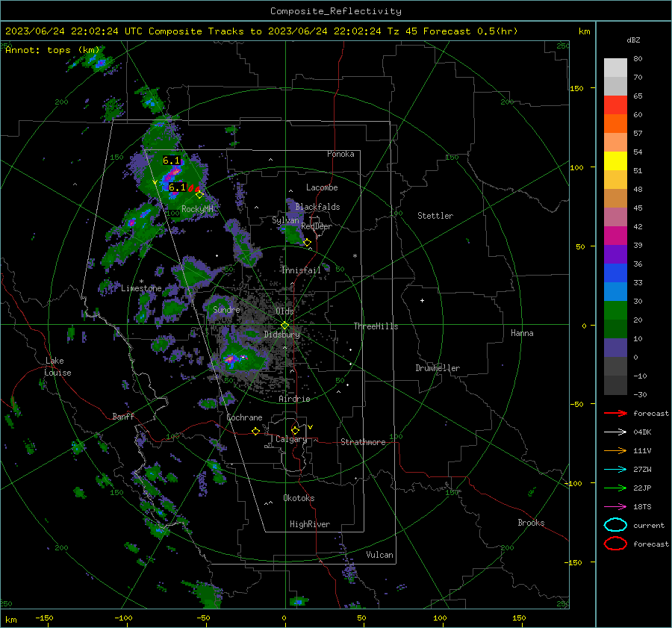Click the Strathmore label
Screen dimensions: 672x628
(363, 442)
